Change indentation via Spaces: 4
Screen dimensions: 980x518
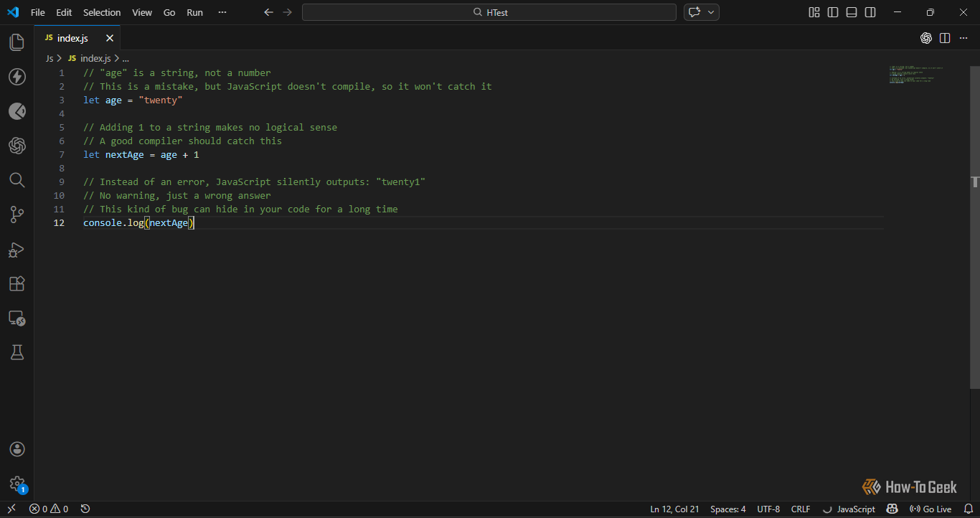coord(727,509)
